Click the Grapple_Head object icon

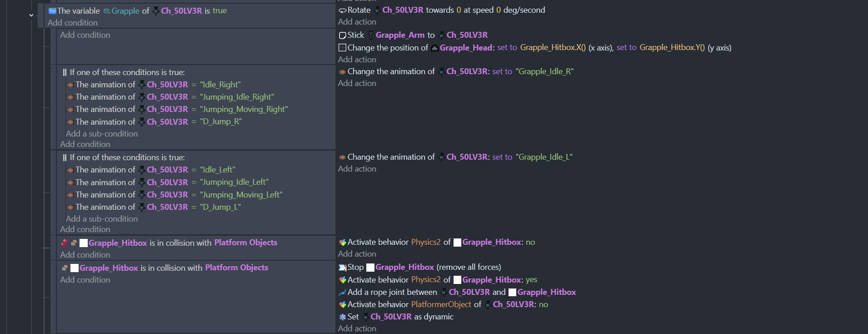click(x=434, y=48)
